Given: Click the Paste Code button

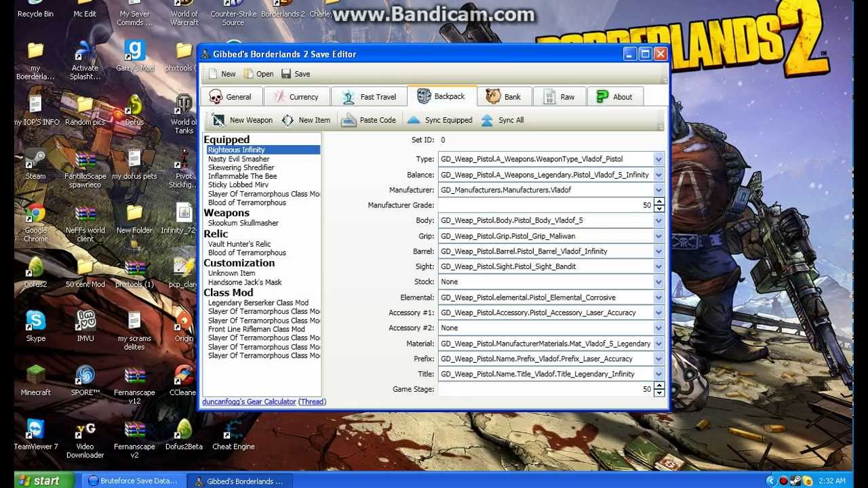Looking at the screenshot, I should tap(368, 120).
